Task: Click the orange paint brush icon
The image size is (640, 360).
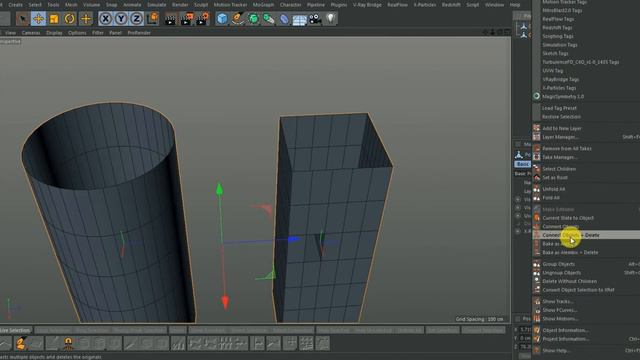Action: pos(21,343)
